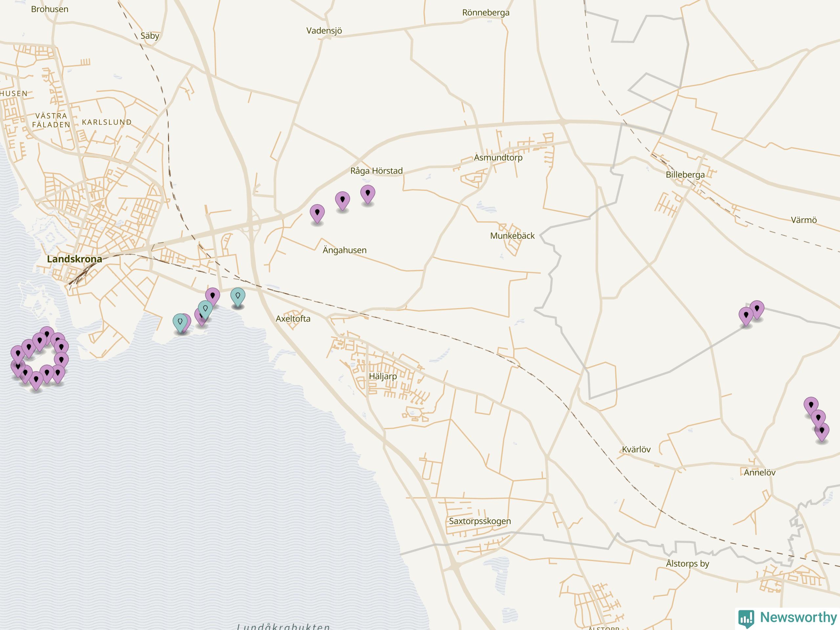
Task: Click the KARLSLUND district label
Action: point(107,122)
